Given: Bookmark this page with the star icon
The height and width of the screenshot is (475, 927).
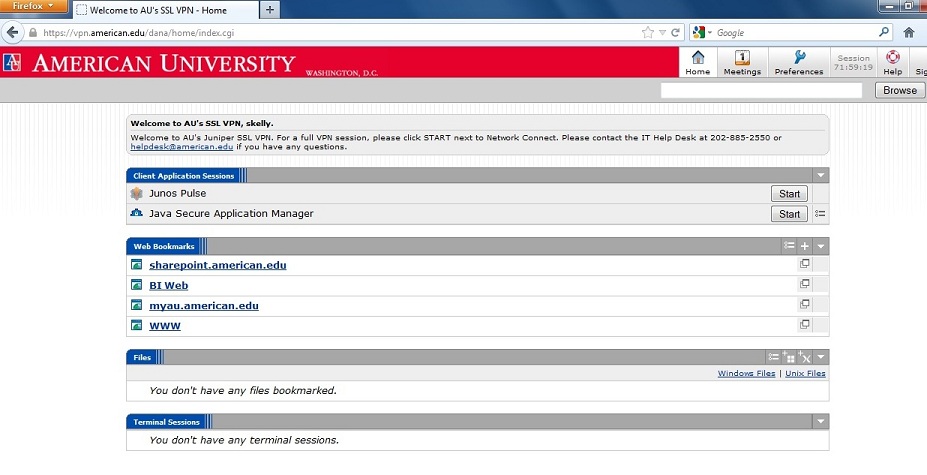Looking at the screenshot, I should 648,33.
